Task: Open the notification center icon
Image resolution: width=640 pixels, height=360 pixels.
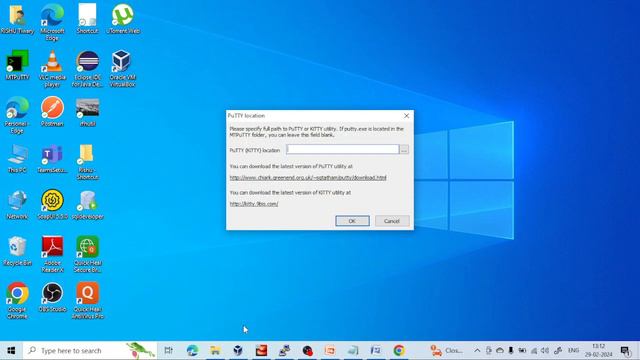Action: click(x=625, y=350)
